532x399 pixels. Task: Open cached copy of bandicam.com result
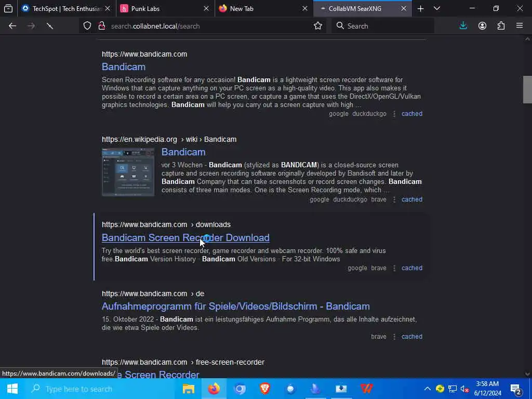coord(412,114)
